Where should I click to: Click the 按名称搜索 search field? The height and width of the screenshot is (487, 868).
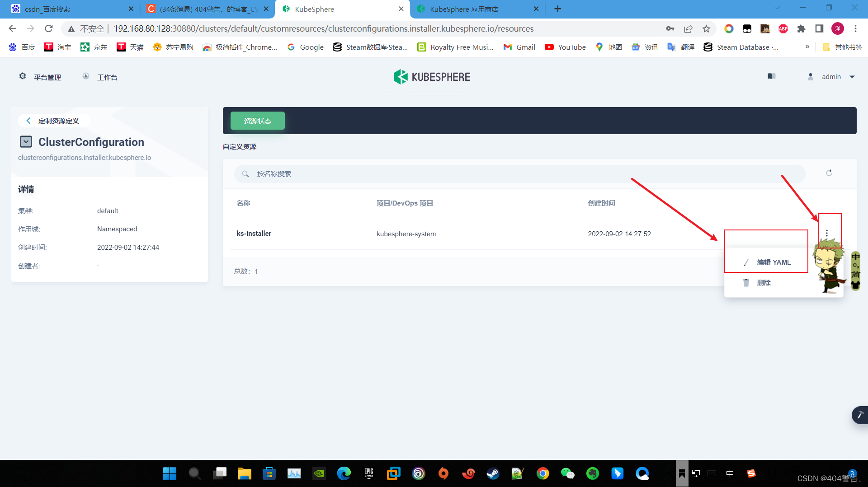[520, 174]
